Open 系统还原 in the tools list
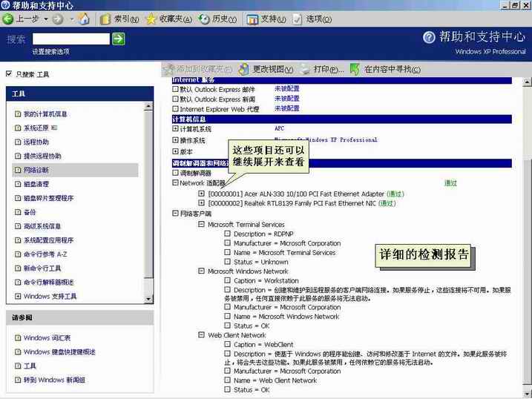 coord(36,128)
